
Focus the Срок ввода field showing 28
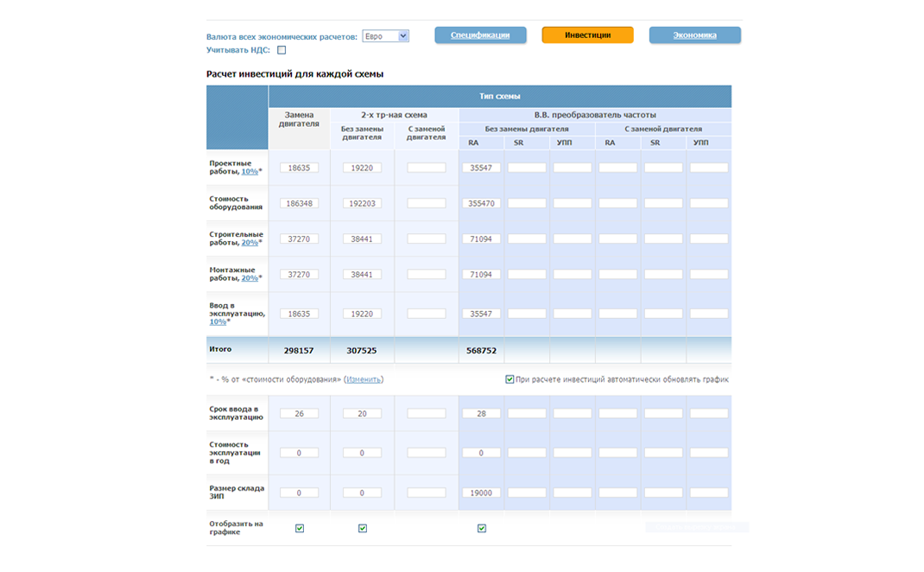[481, 413]
